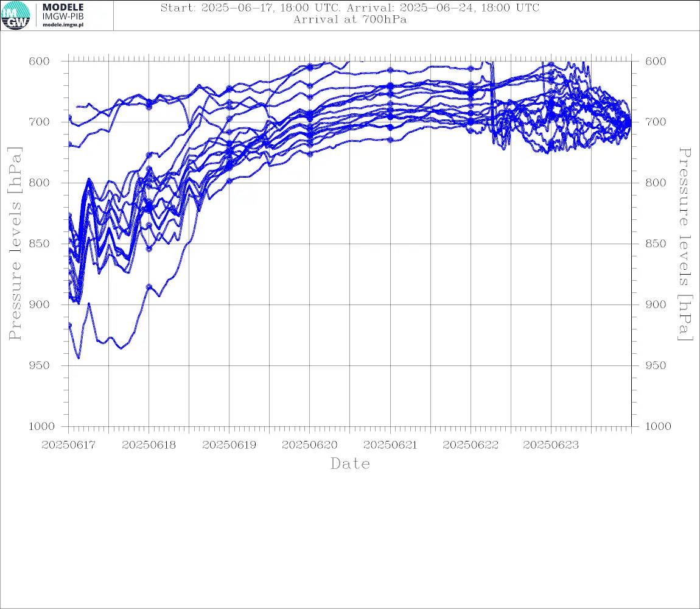This screenshot has height=609, width=700.
Task: Click the left axis 800 label
Action: 40,183
